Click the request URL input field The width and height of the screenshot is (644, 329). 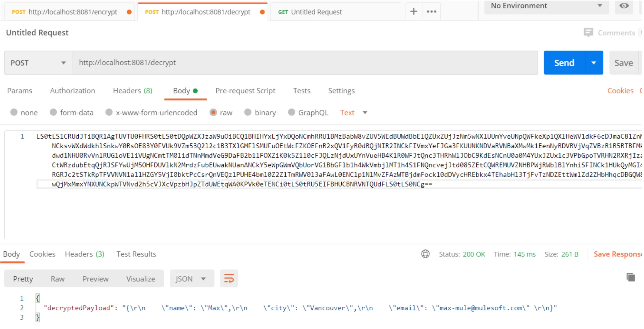pyautogui.click(x=305, y=63)
